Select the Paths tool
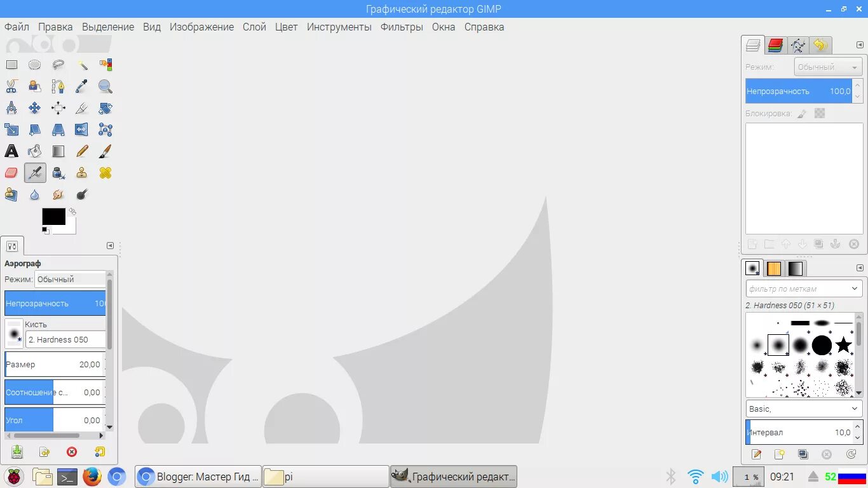This screenshot has height=488, width=868. point(58,86)
